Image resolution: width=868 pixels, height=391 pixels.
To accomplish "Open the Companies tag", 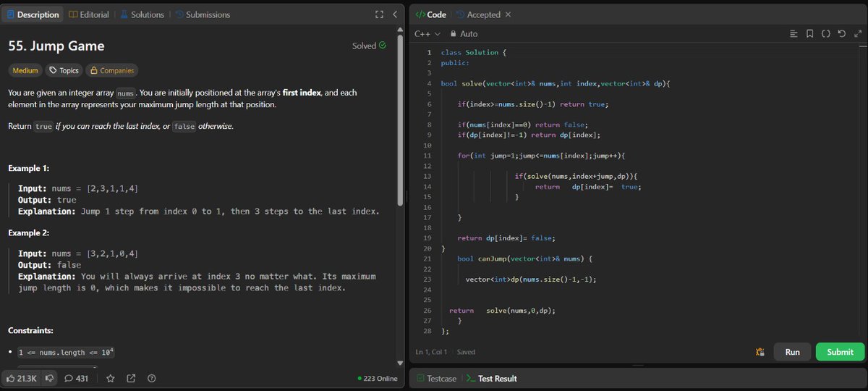I will pos(111,70).
